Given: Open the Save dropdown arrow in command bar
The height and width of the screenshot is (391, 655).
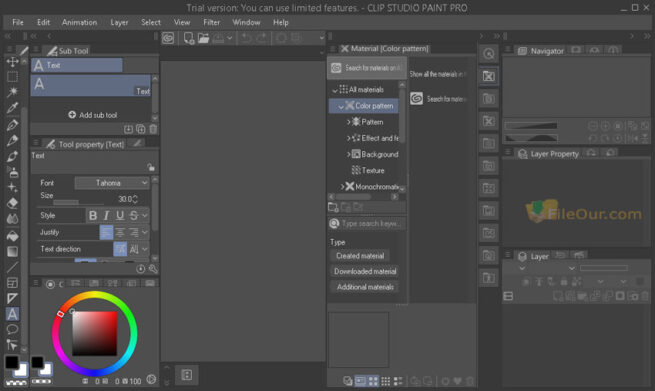Looking at the screenshot, I should coord(230,38).
